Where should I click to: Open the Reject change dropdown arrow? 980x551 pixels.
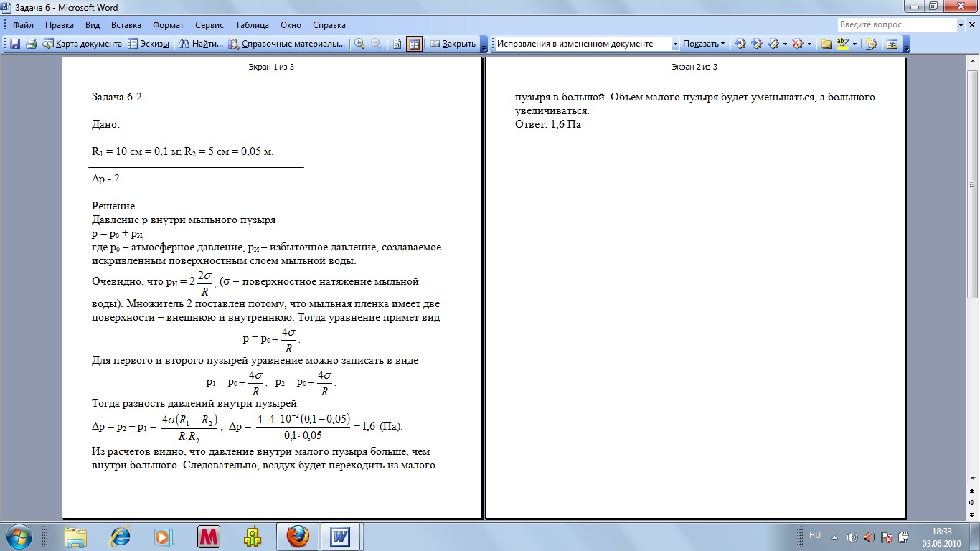[x=810, y=44]
